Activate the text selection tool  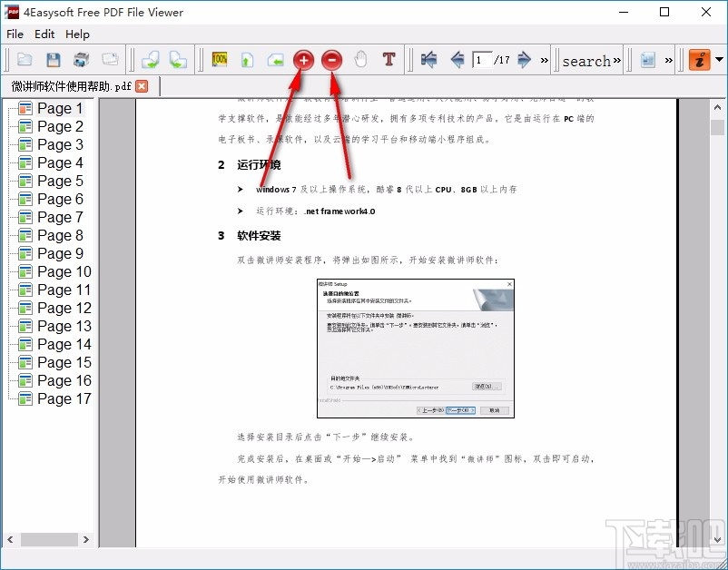pyautogui.click(x=388, y=59)
